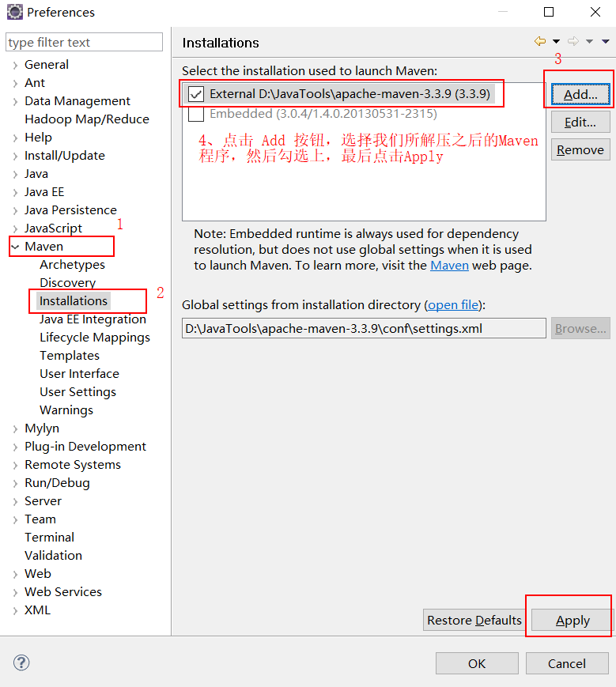Toggle the Embedded Maven runtime checkbox
Viewport: 616px width, 687px height.
tap(196, 114)
